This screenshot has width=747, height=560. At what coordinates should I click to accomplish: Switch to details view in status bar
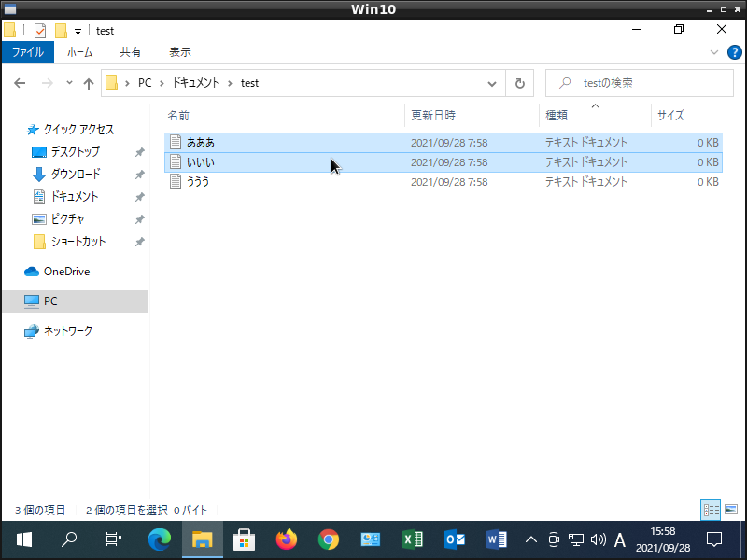(x=711, y=510)
